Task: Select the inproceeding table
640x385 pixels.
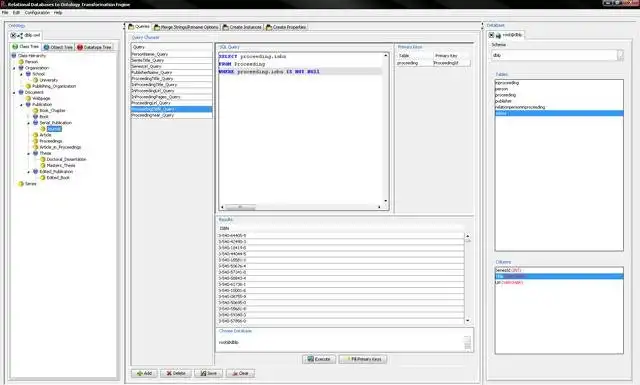Action: [559, 82]
